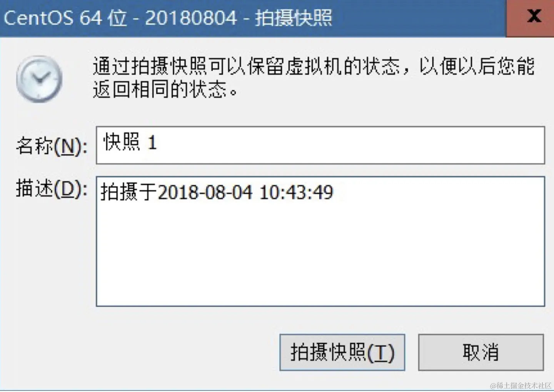Select the 名称(N) label
The image size is (554, 392).
click(52, 146)
